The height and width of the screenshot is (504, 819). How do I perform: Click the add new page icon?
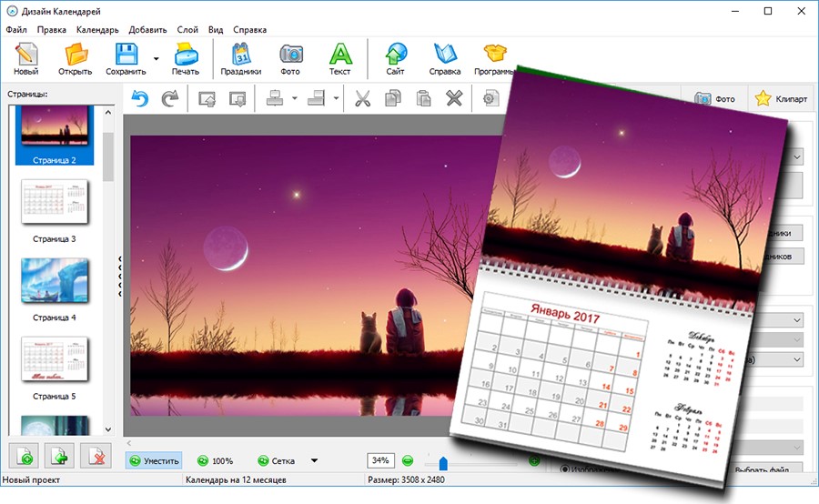click(25, 456)
